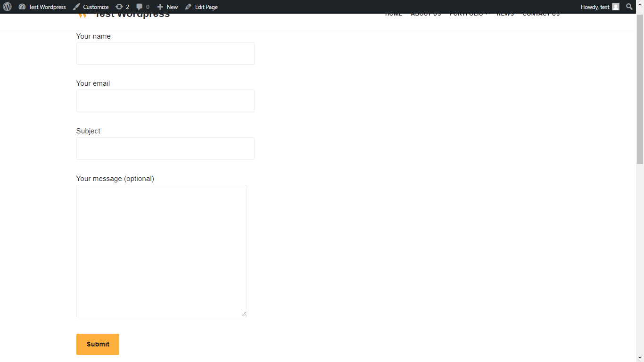Click the Your message (optional) label
This screenshot has height=362, width=644.
(x=115, y=179)
